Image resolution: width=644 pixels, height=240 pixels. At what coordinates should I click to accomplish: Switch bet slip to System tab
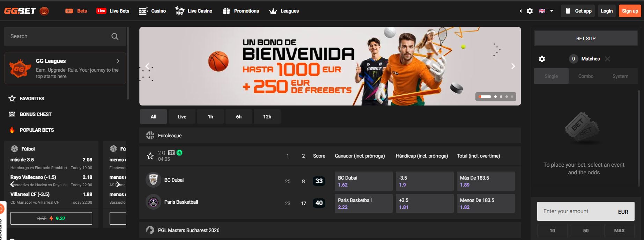[x=620, y=76]
